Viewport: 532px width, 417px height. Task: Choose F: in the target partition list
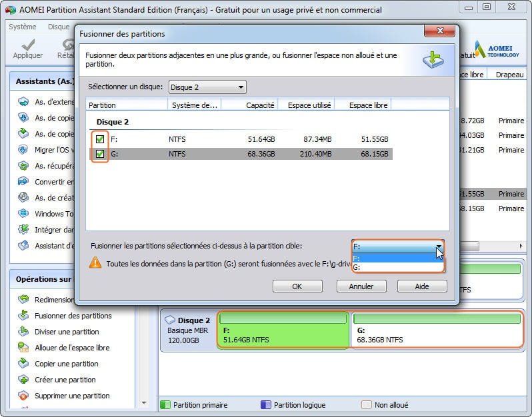click(x=397, y=258)
